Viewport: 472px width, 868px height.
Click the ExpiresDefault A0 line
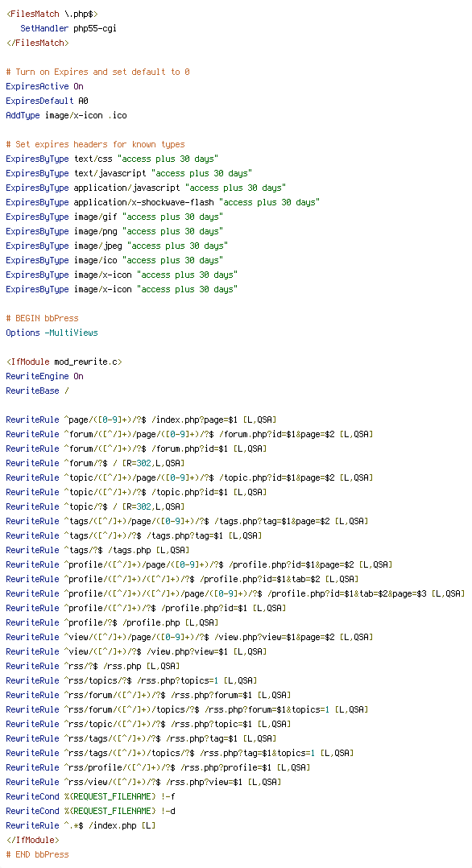47,101
